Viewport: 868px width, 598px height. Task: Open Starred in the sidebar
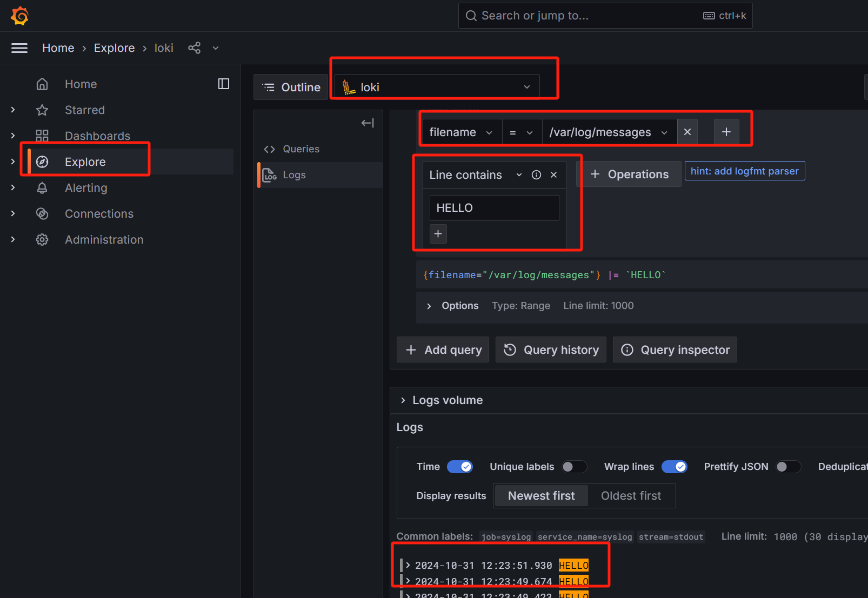pos(85,110)
